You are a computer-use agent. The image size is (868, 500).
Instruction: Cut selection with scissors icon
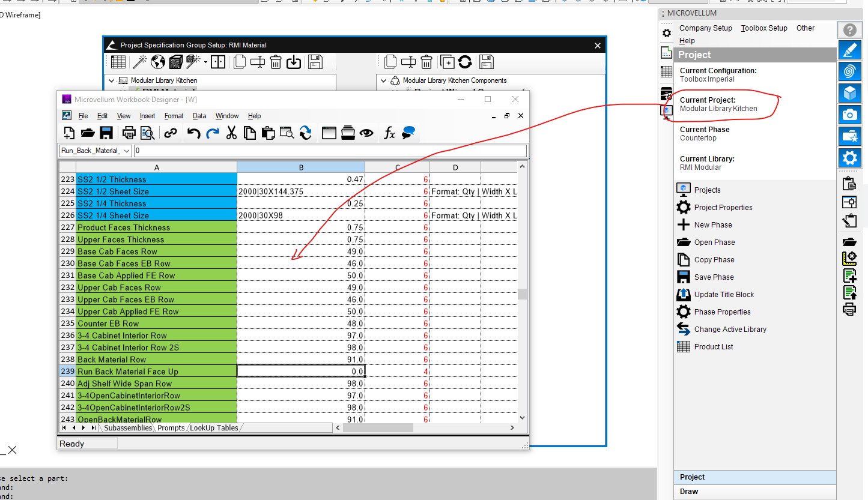pos(231,133)
